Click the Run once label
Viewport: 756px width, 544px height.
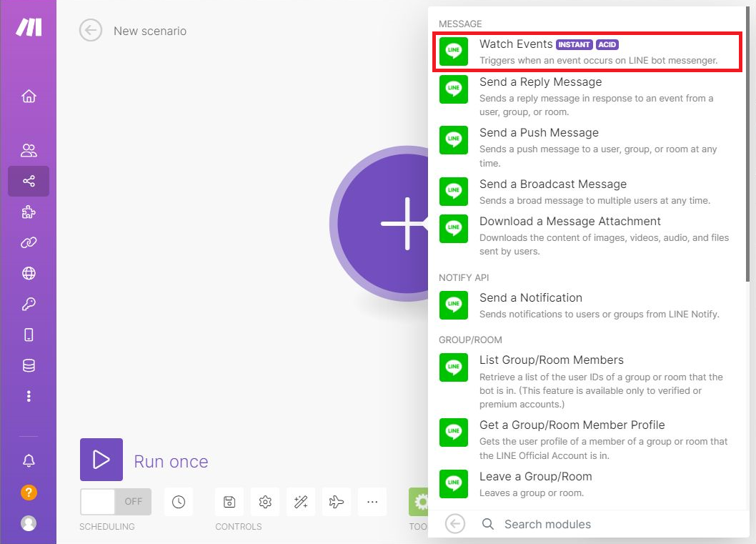click(x=171, y=462)
